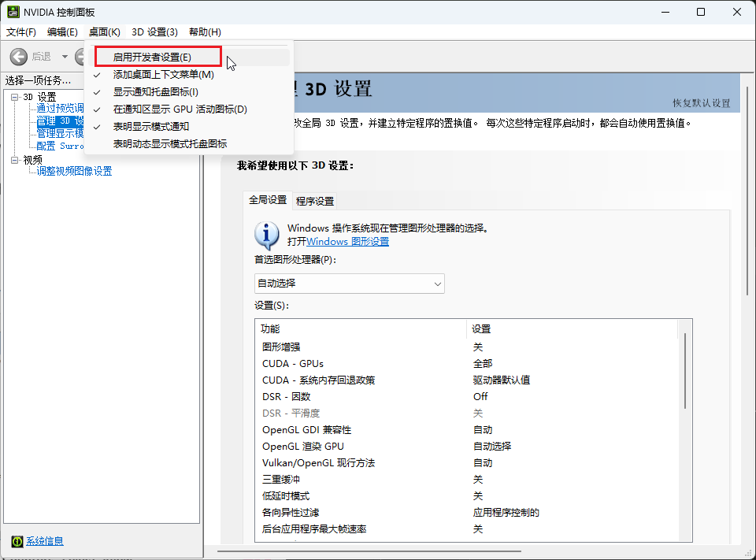Viewport: 756px width, 560px height.
Task: Select the OpenGL GDI 兼容性 row
Action: coord(467,430)
